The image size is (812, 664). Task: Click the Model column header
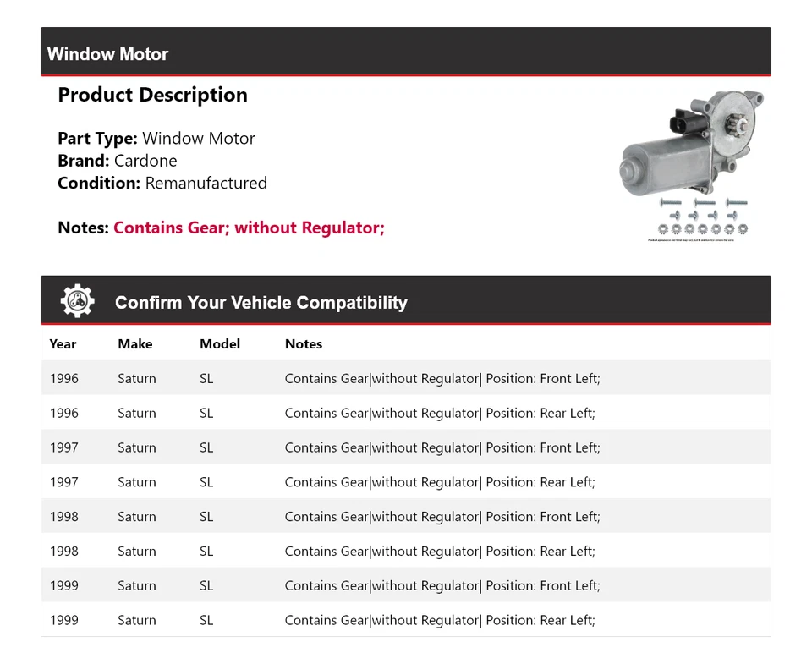(x=220, y=343)
